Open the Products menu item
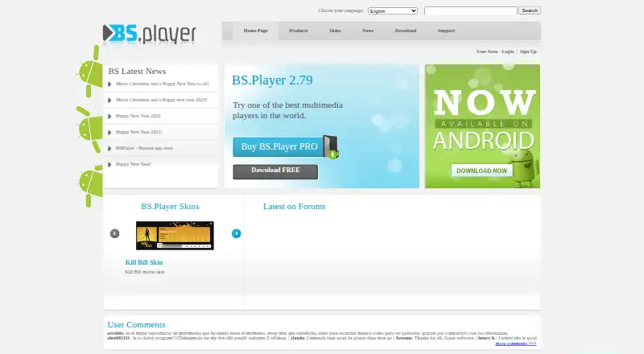This screenshot has width=644, height=354. point(298,31)
